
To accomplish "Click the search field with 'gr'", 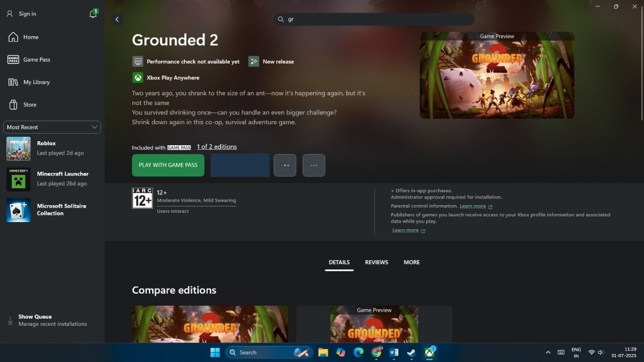I will click(x=374, y=19).
